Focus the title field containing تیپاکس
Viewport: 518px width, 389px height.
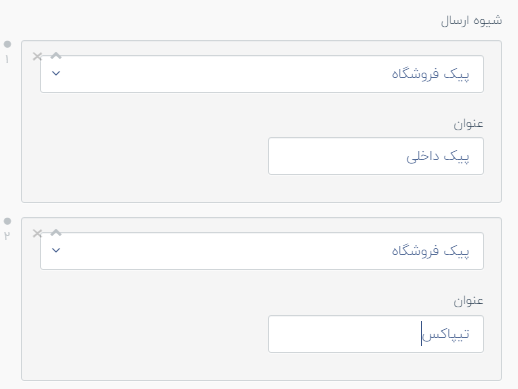tap(376, 334)
